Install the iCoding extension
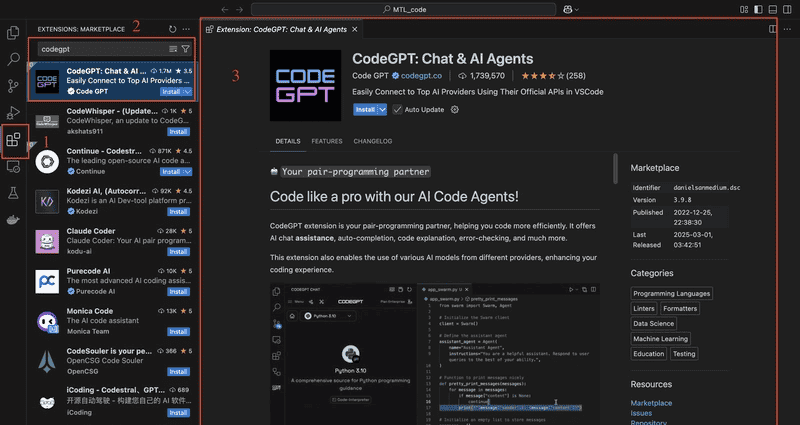 (179, 412)
